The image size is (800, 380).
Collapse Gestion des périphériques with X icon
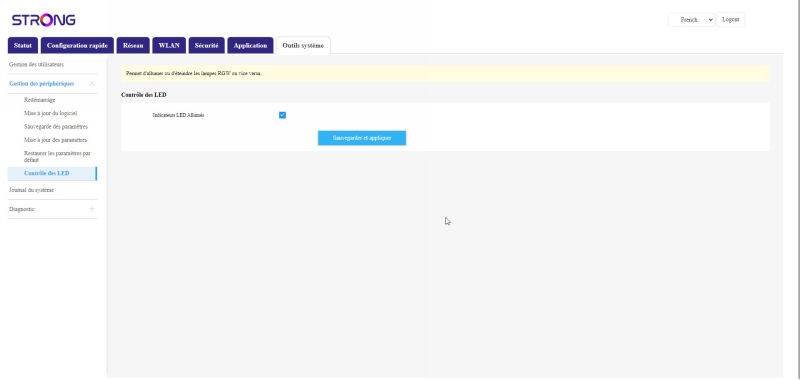[92, 83]
